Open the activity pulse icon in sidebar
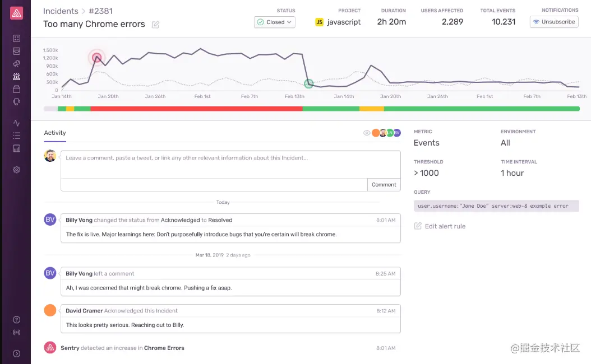591x364 pixels. [x=16, y=123]
